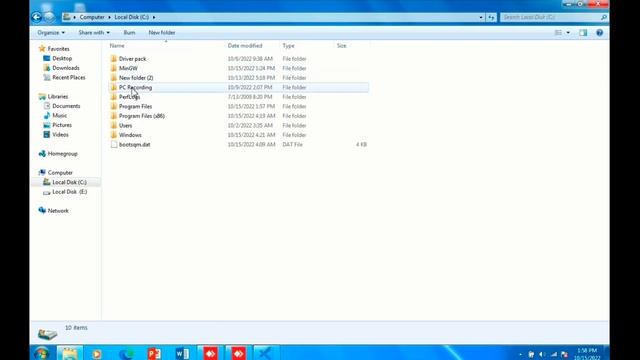Create a New folder from the toolbar

click(162, 33)
